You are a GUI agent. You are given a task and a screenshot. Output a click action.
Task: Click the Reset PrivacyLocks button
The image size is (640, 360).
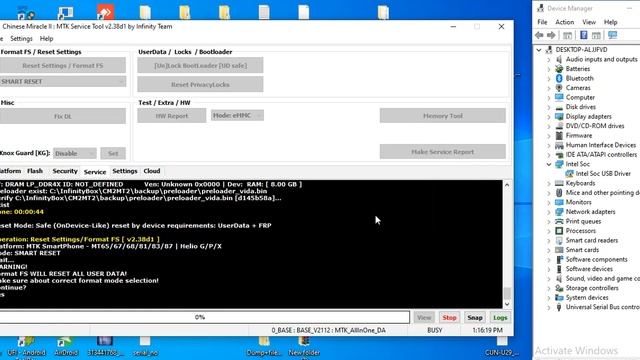[x=200, y=84]
